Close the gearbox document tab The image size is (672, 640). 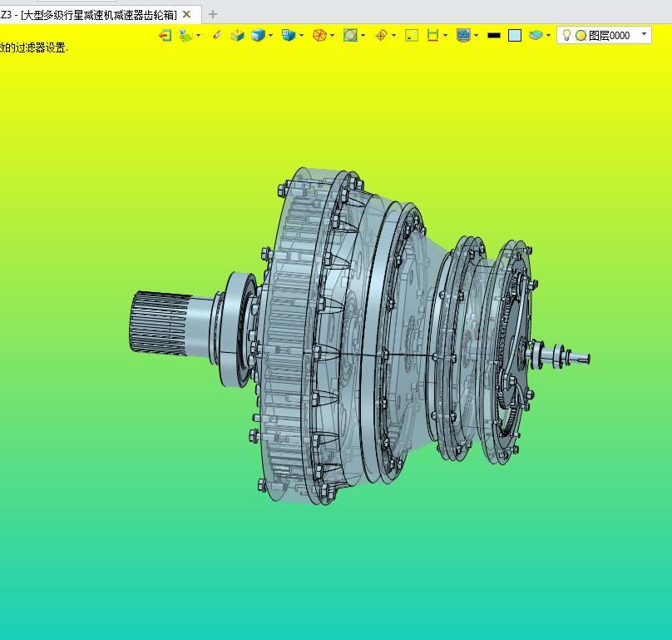(186, 14)
